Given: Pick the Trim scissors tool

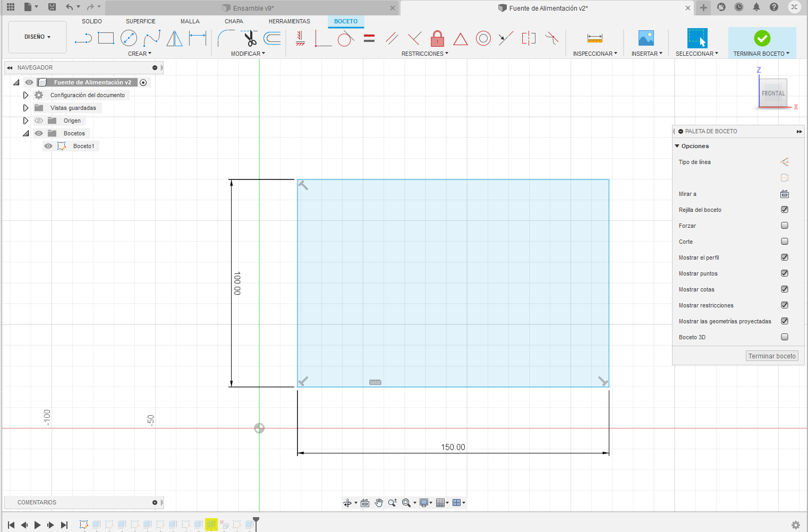Looking at the screenshot, I should pos(249,38).
